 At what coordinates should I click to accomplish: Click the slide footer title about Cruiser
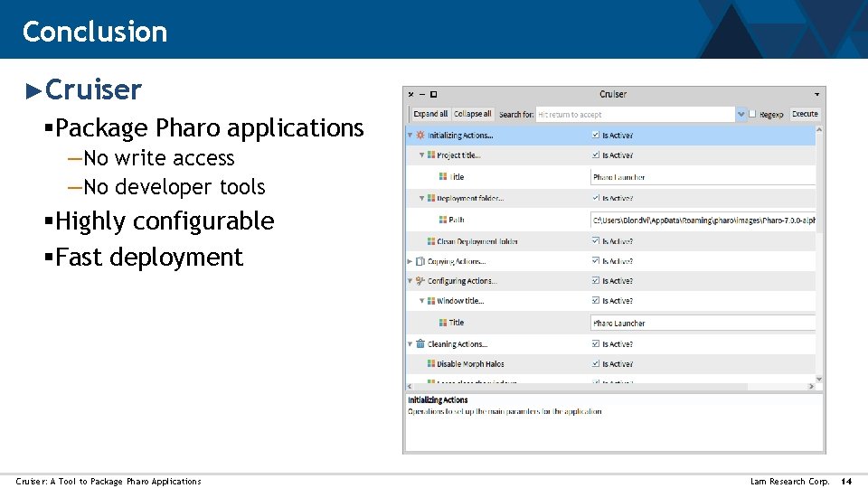coord(108,482)
